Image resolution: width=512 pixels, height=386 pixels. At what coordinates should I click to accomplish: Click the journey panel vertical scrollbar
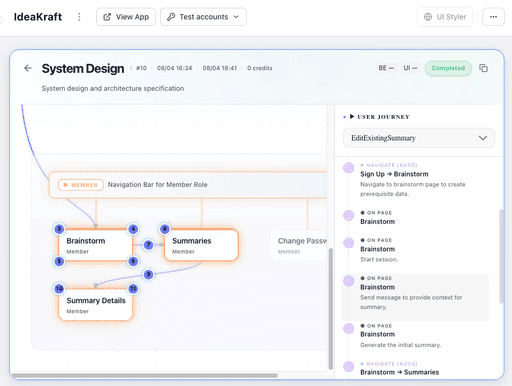click(x=501, y=256)
